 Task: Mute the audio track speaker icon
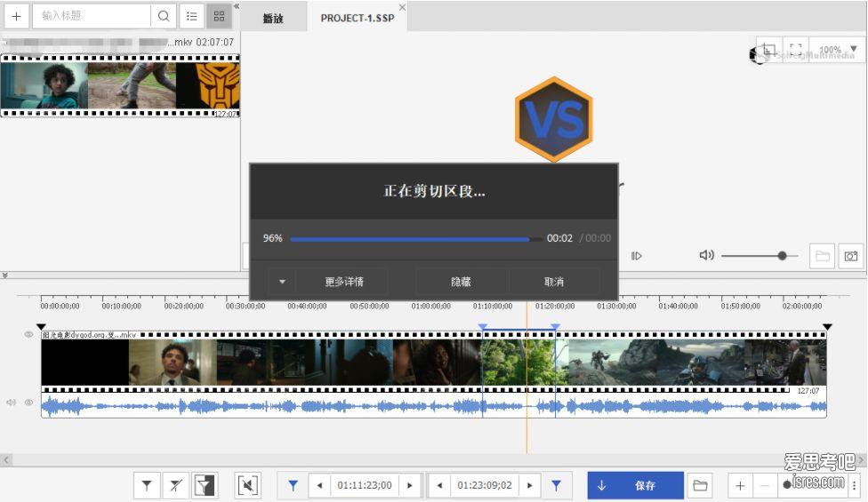(x=11, y=402)
